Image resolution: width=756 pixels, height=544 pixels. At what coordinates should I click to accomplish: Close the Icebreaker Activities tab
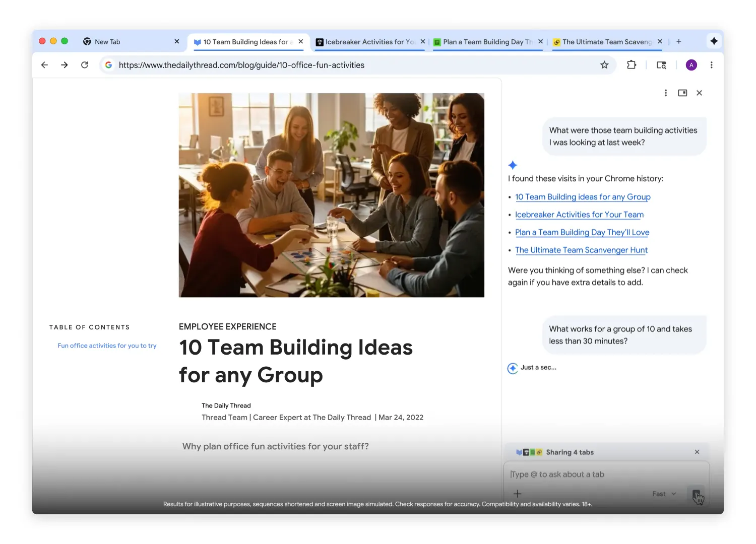click(x=423, y=42)
